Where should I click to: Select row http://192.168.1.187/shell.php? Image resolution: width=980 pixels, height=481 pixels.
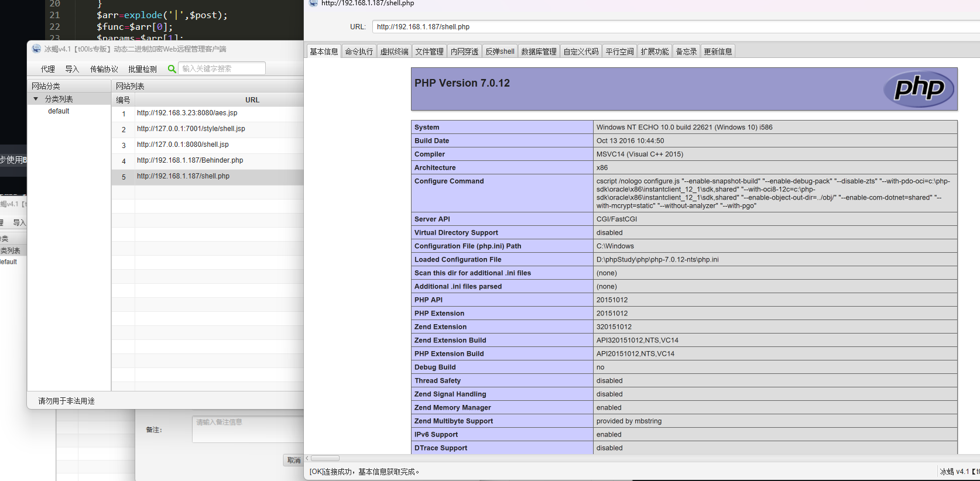pyautogui.click(x=207, y=177)
